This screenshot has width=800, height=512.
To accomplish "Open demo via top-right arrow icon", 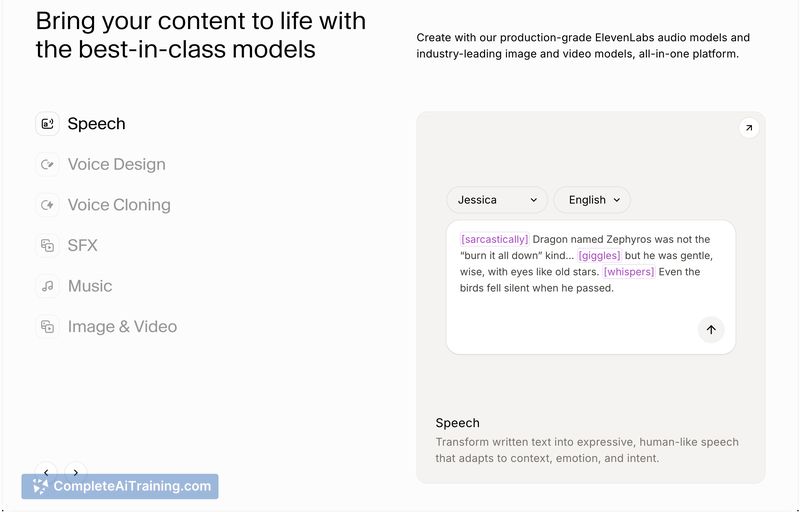I will pos(748,128).
